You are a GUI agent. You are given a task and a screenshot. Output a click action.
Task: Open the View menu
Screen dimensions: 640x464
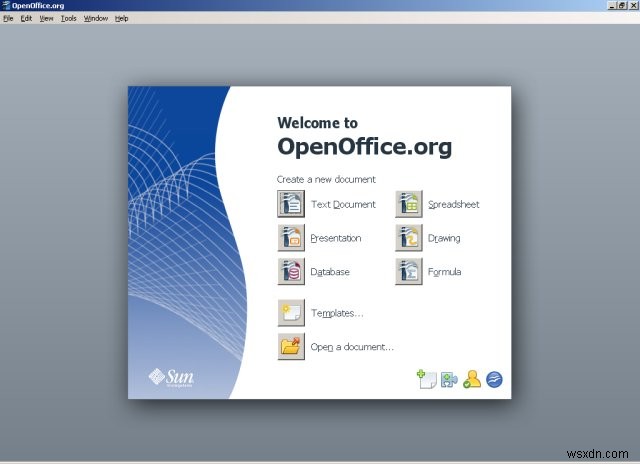[x=46, y=18]
